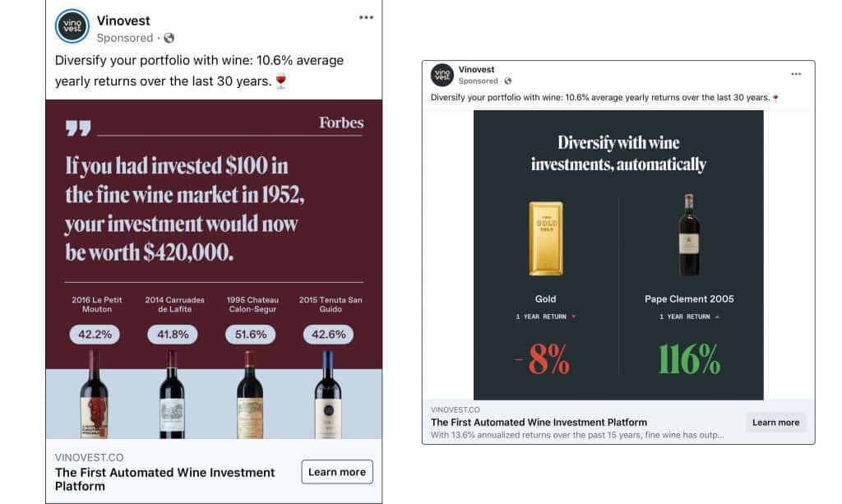Screen dimensions: 842x504
Task: Click the Learn more button in right ad
Action: pos(775,423)
